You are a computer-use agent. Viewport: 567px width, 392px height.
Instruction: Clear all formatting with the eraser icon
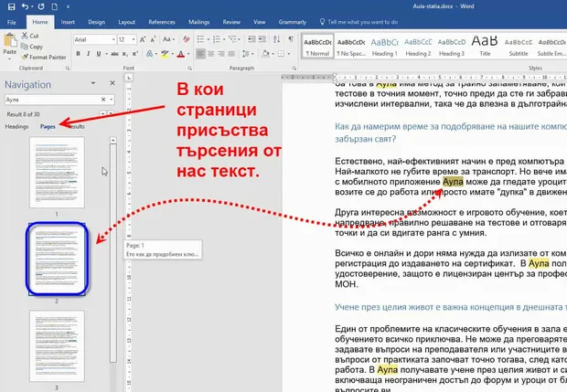[x=187, y=39]
